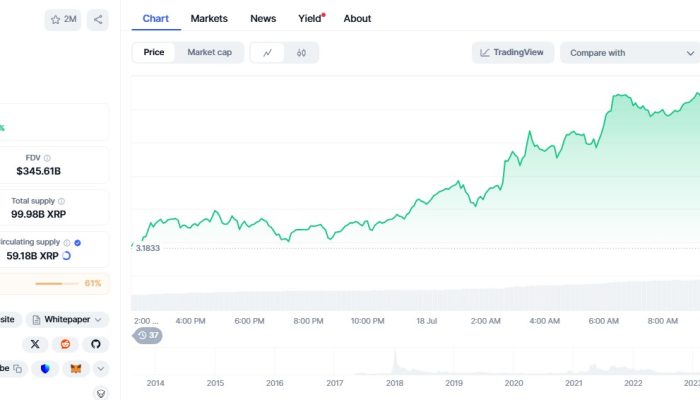Switch to the Markets tab
The image size is (700, 400).
[x=209, y=18]
